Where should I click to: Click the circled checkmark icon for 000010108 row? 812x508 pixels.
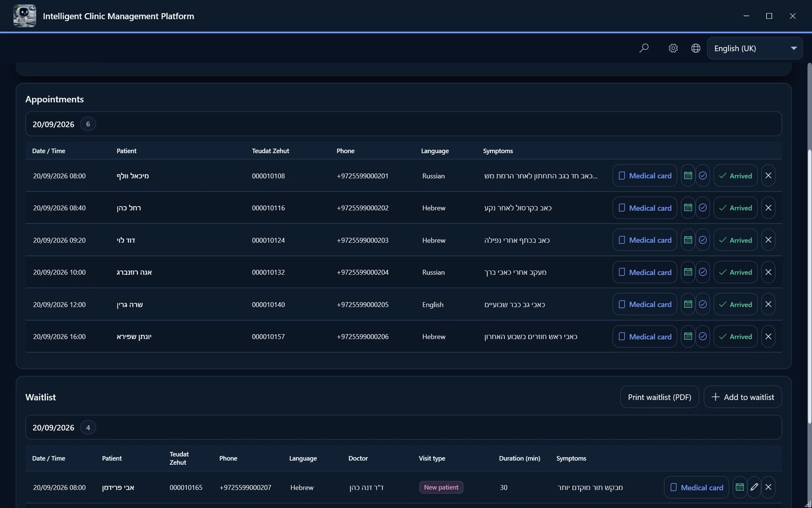(703, 175)
